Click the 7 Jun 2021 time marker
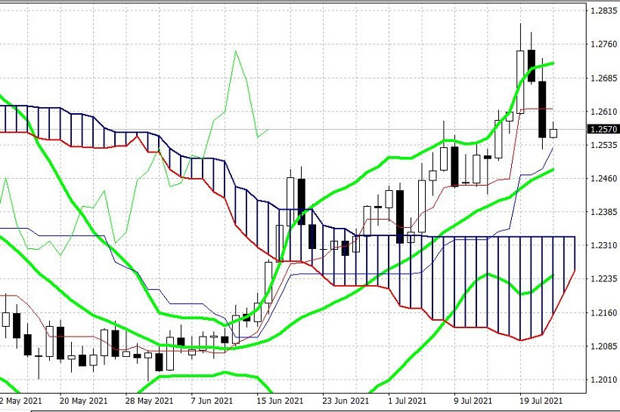The width and height of the screenshot is (620, 412). (212, 401)
